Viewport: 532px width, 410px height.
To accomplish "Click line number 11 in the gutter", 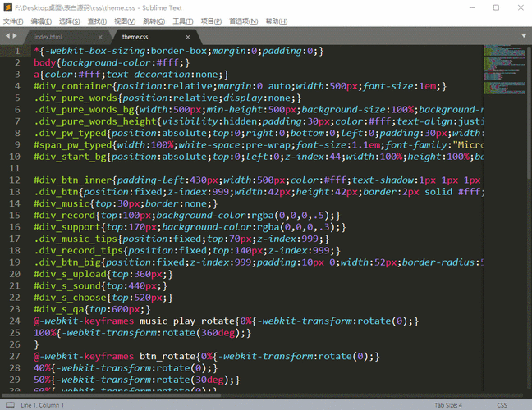I will coord(16,167).
